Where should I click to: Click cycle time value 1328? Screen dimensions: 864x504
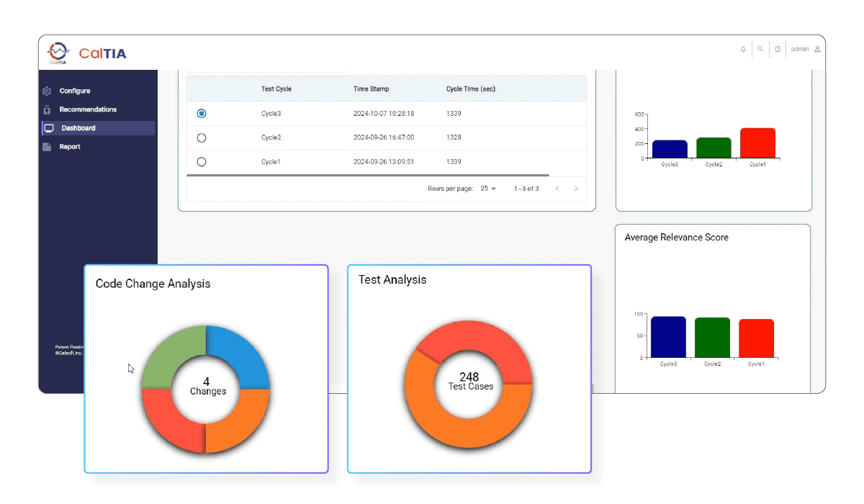coord(454,138)
